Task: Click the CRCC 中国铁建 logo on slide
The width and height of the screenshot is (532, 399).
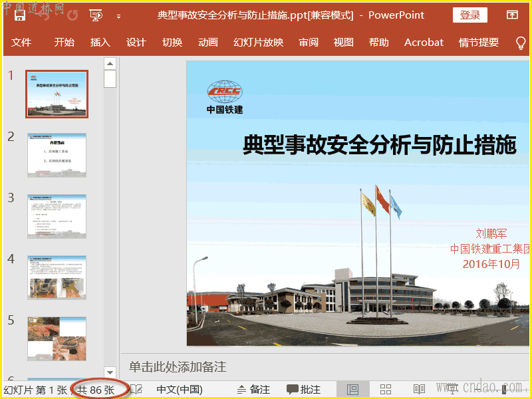Action: click(x=225, y=96)
